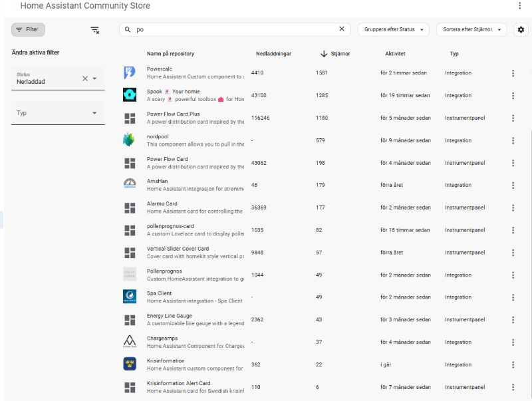Open the top-right overflow menu
Viewport: 532px width, 401px height.
(519, 5)
